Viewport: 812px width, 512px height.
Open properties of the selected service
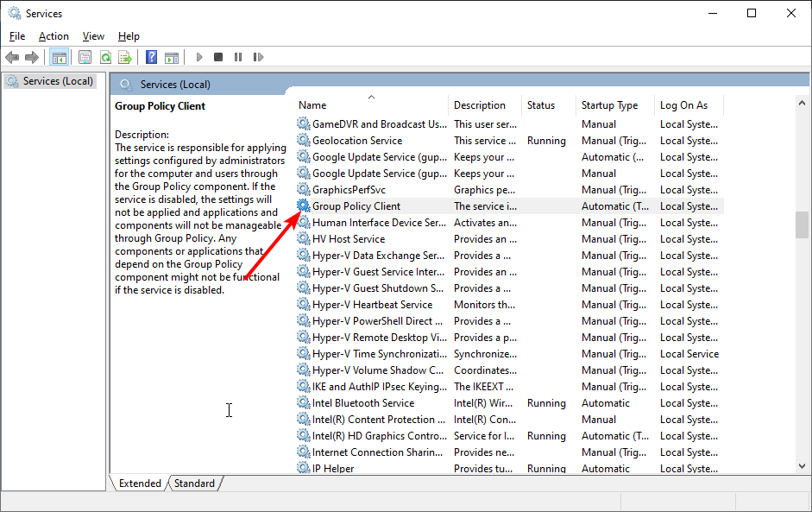point(85,56)
